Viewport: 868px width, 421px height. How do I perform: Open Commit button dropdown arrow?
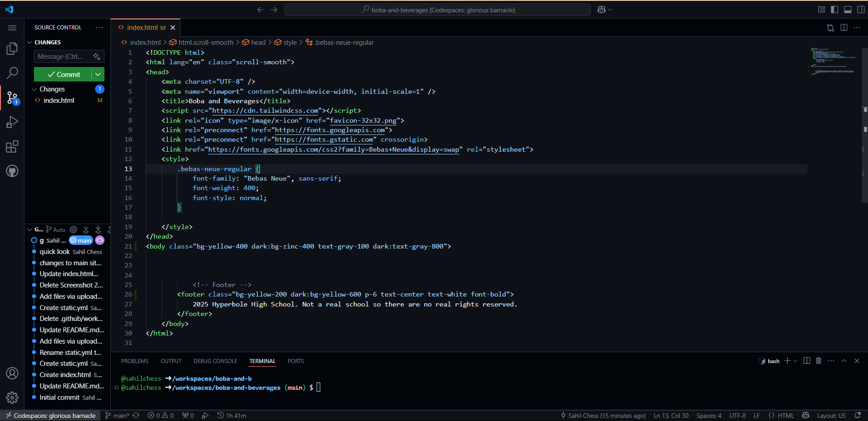click(98, 74)
